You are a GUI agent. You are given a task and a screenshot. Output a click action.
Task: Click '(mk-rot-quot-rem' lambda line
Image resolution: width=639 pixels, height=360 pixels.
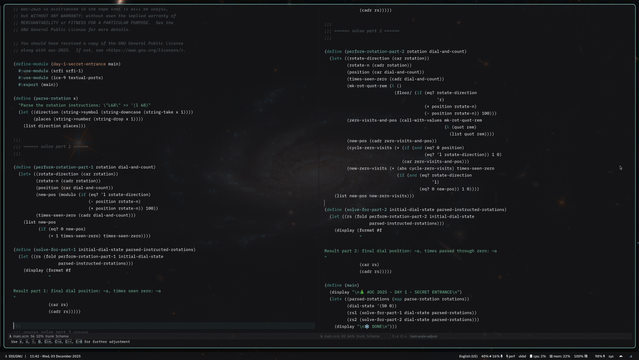[x=374, y=86]
